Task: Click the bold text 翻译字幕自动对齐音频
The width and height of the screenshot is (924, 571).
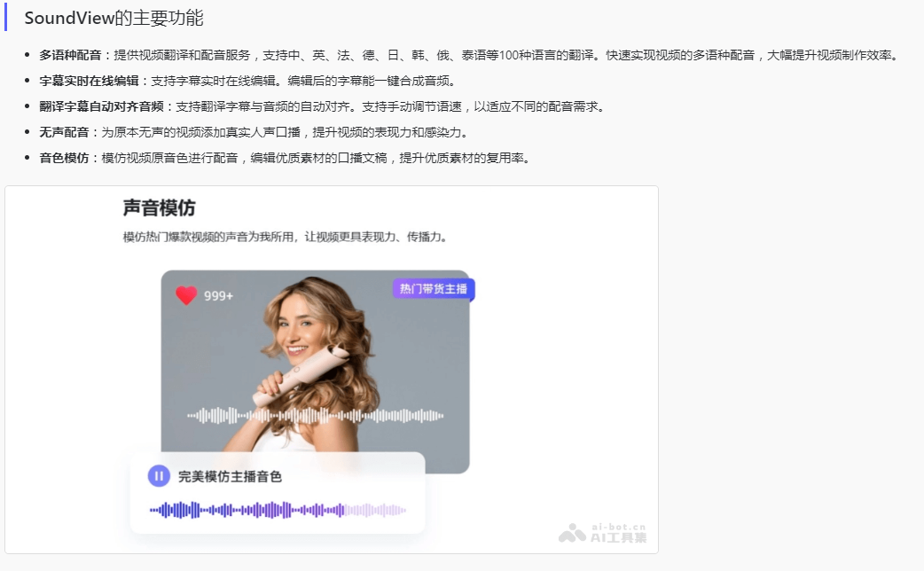Action: point(101,106)
